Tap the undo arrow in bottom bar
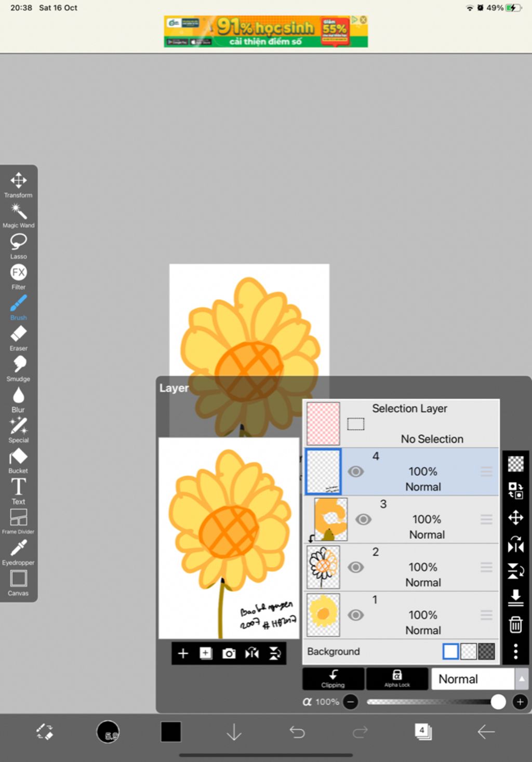532x762 pixels. (297, 732)
